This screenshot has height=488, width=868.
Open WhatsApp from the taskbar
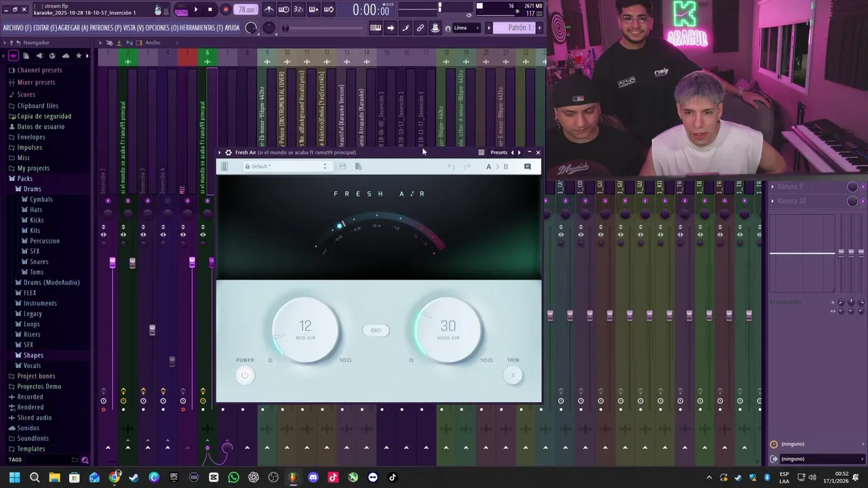click(x=233, y=477)
